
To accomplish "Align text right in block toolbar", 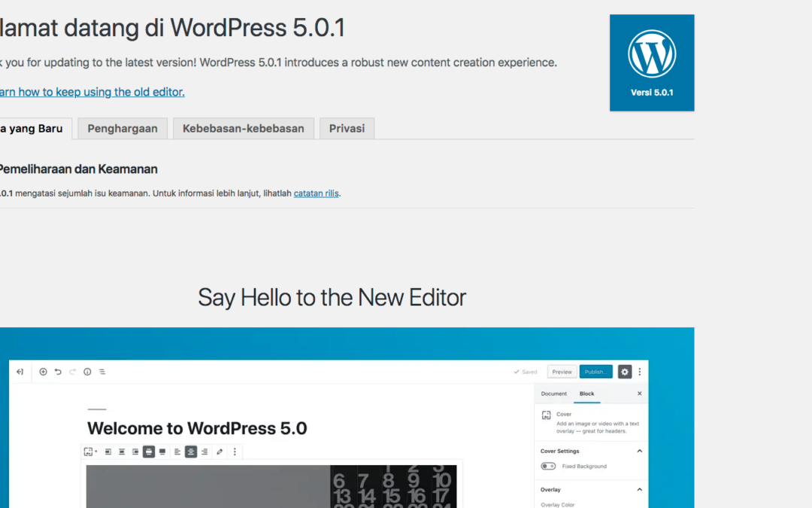I will click(x=205, y=452).
